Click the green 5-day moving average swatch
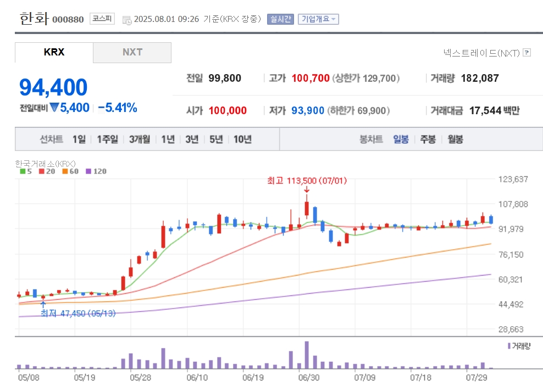 point(23,171)
